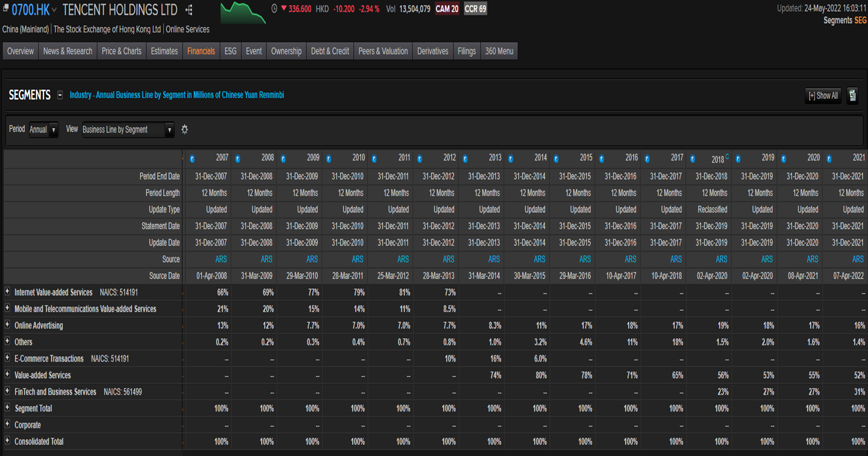
Task: Expand Online Advertising row
Action: 7,325
